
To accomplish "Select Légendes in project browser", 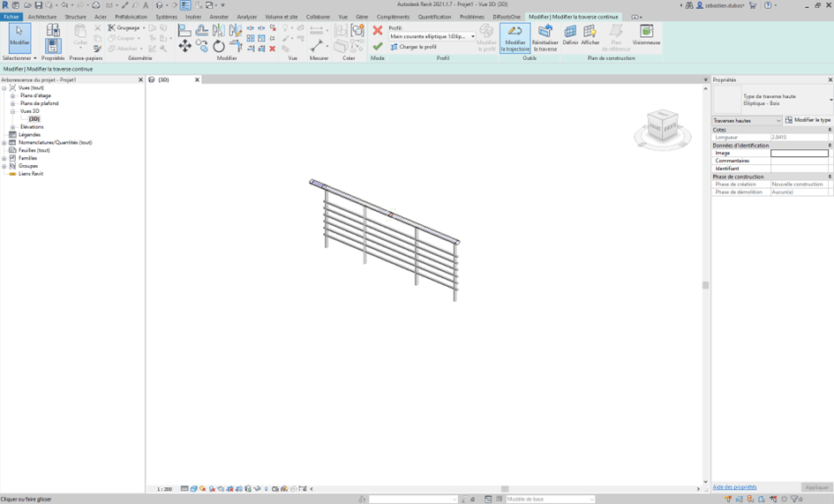I will [x=29, y=135].
